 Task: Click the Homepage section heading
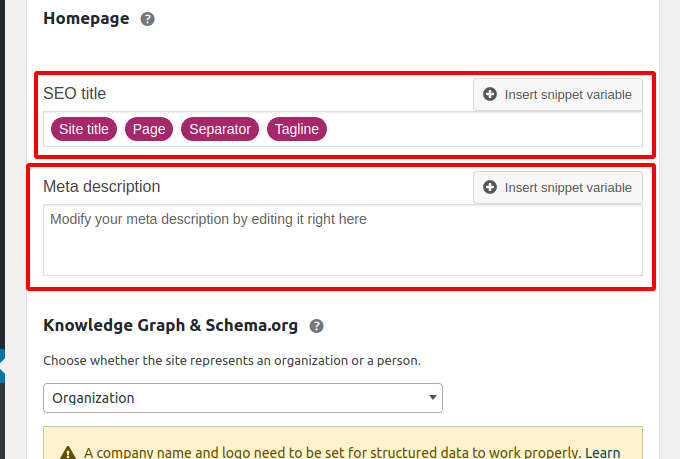[86, 19]
